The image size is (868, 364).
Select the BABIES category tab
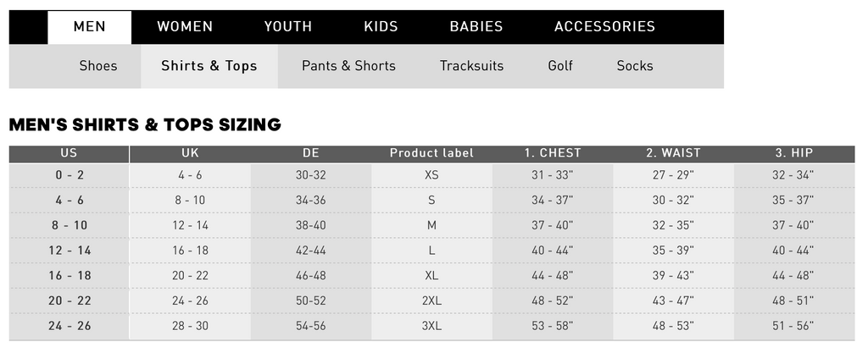476,27
